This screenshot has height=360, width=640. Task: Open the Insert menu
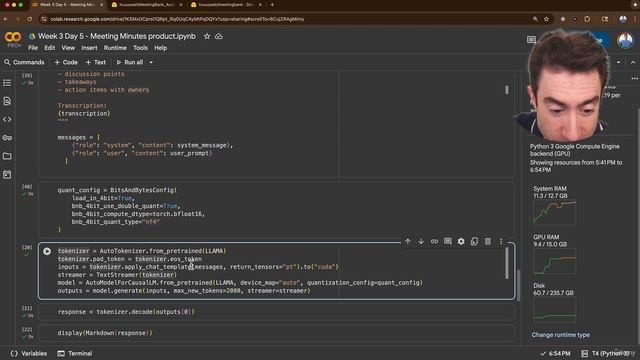[x=89, y=48]
